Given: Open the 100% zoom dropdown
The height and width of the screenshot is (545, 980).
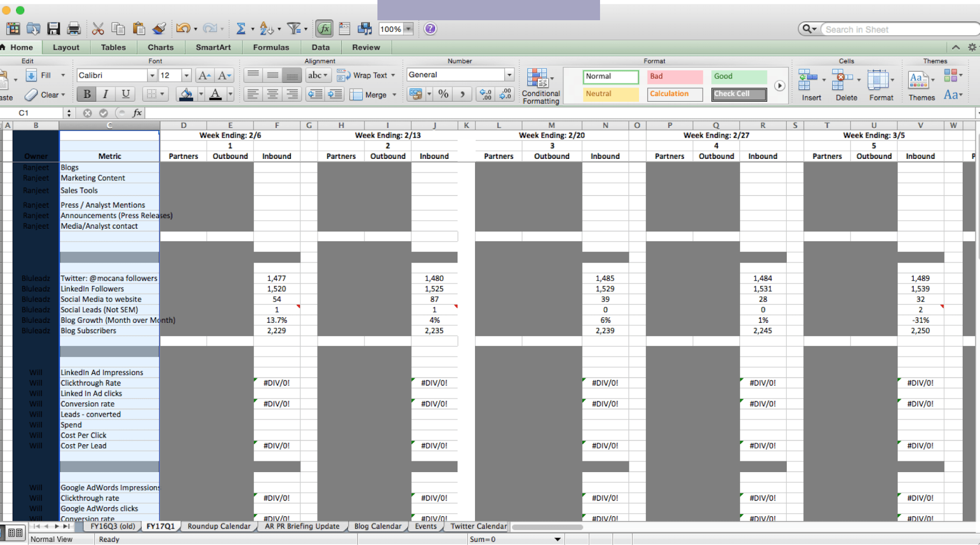Looking at the screenshot, I should (x=408, y=29).
